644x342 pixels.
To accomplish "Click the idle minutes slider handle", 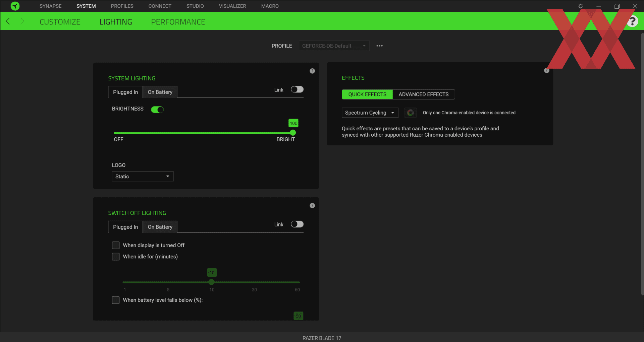I will (x=211, y=282).
